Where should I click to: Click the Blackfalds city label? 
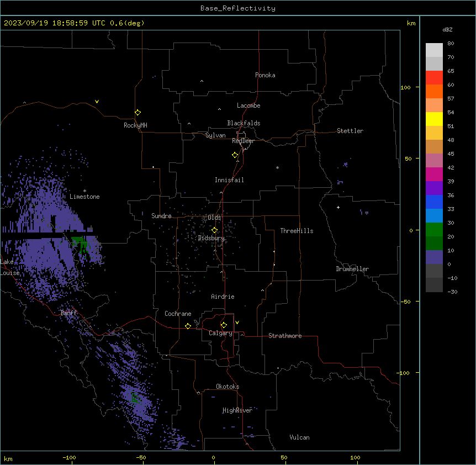pyautogui.click(x=244, y=123)
